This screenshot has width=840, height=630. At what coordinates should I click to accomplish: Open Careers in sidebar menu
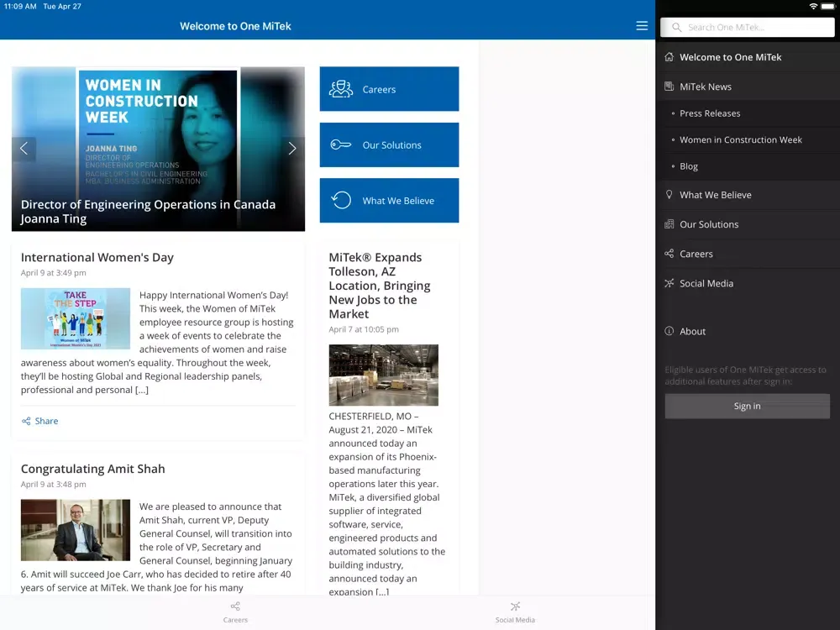coord(748,254)
